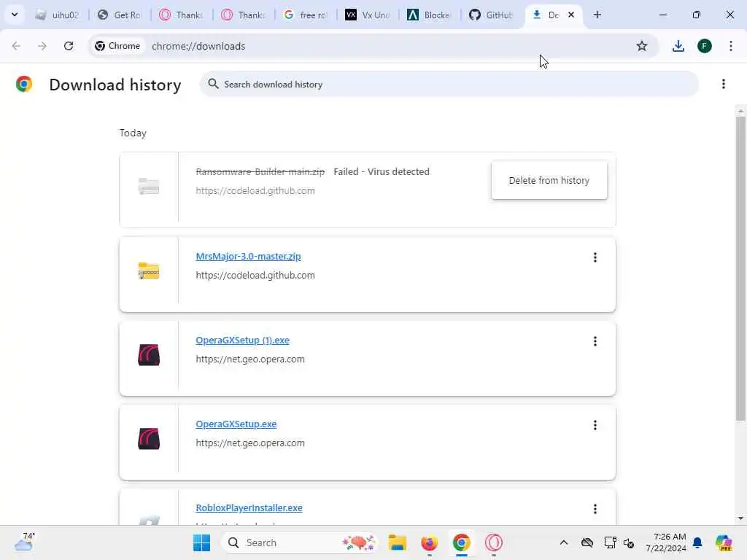
Task: Switch to the Blocked tab
Action: [x=429, y=15]
